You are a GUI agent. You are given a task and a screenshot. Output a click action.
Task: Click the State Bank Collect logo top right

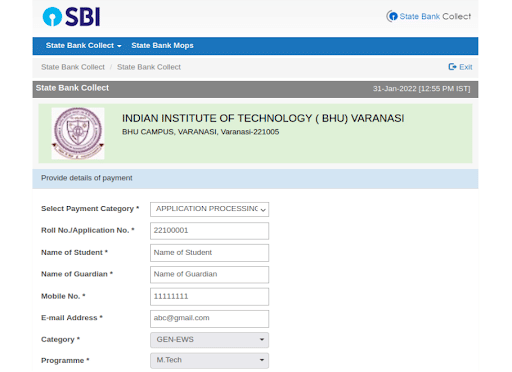point(429,16)
